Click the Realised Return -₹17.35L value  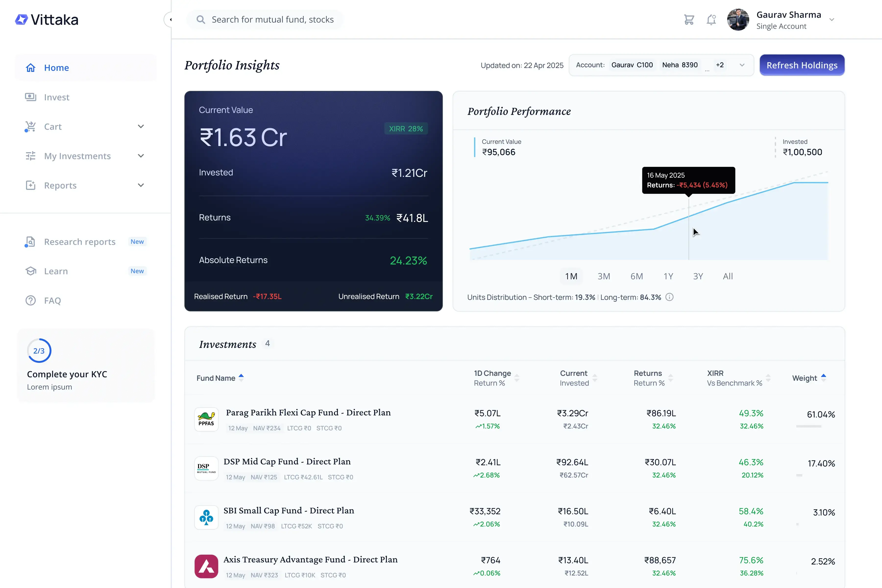[267, 297]
